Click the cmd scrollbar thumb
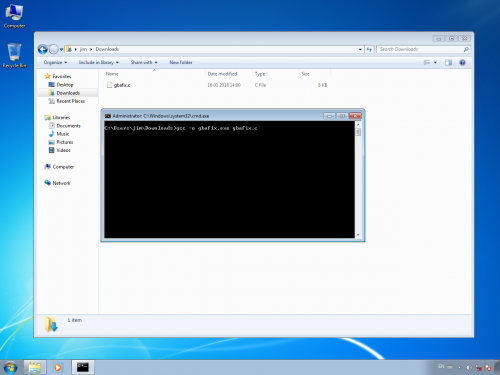This screenshot has height=375, width=500. pos(358,132)
